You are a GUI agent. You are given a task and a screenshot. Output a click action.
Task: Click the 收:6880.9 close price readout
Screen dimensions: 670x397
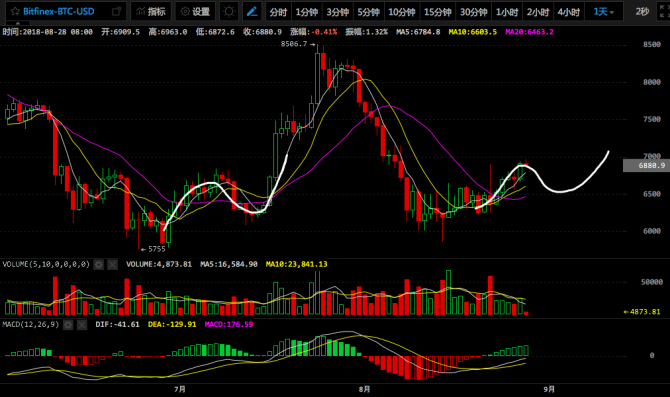[262, 32]
